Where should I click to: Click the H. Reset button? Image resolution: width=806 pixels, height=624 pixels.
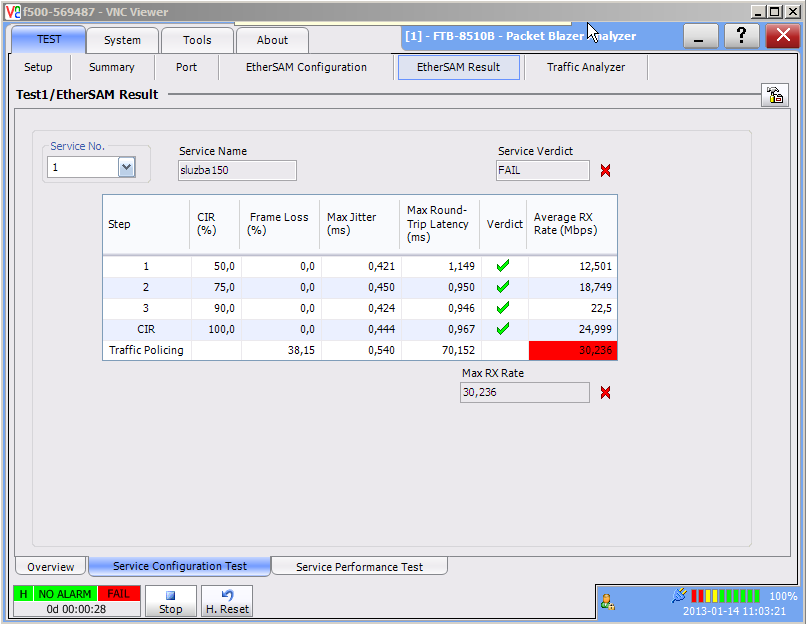pos(227,601)
